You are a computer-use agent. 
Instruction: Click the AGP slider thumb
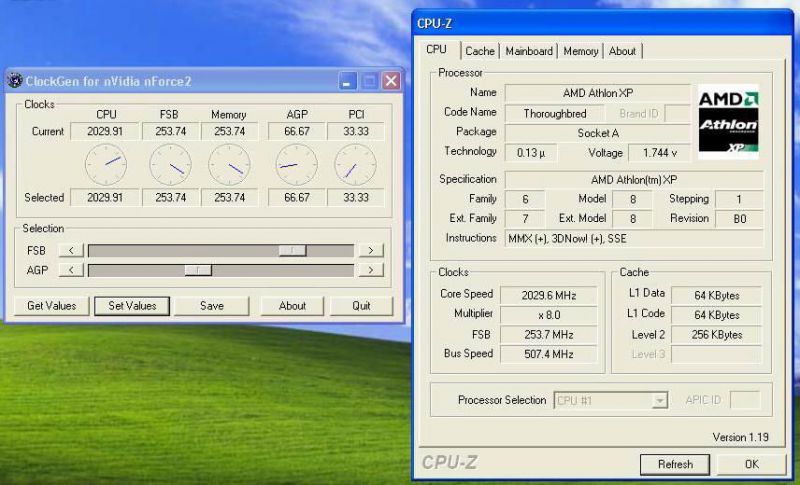pyautogui.click(x=198, y=270)
